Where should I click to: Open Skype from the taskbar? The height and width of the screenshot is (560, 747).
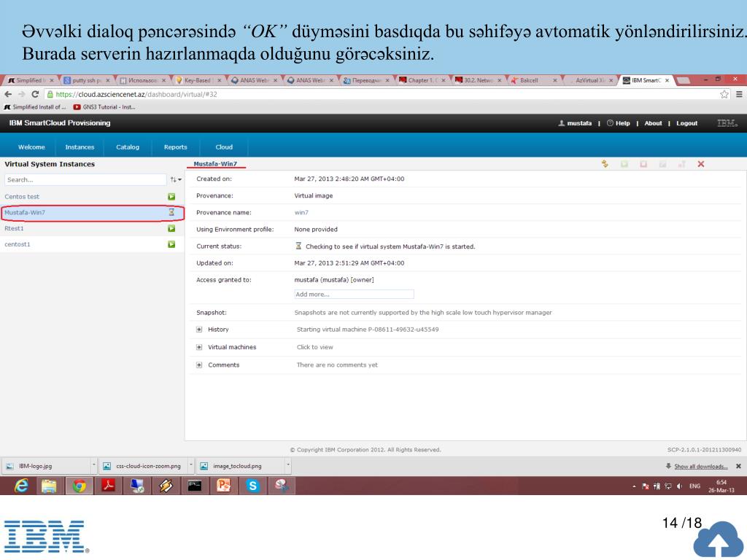[x=252, y=486]
